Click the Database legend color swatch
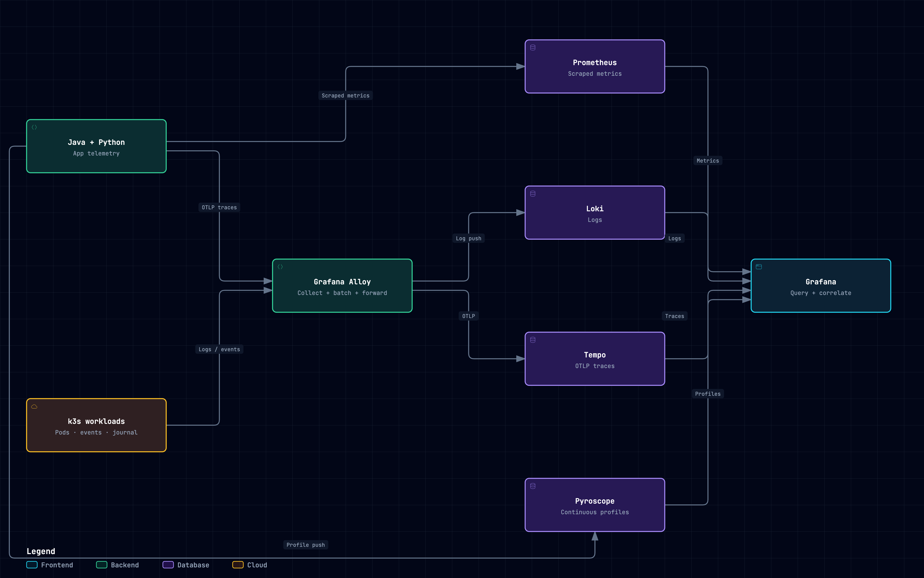This screenshot has width=924, height=578. pyautogui.click(x=168, y=565)
